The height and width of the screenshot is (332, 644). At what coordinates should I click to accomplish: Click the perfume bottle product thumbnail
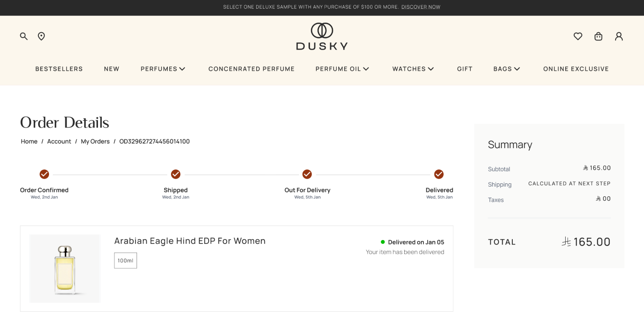[x=65, y=268]
